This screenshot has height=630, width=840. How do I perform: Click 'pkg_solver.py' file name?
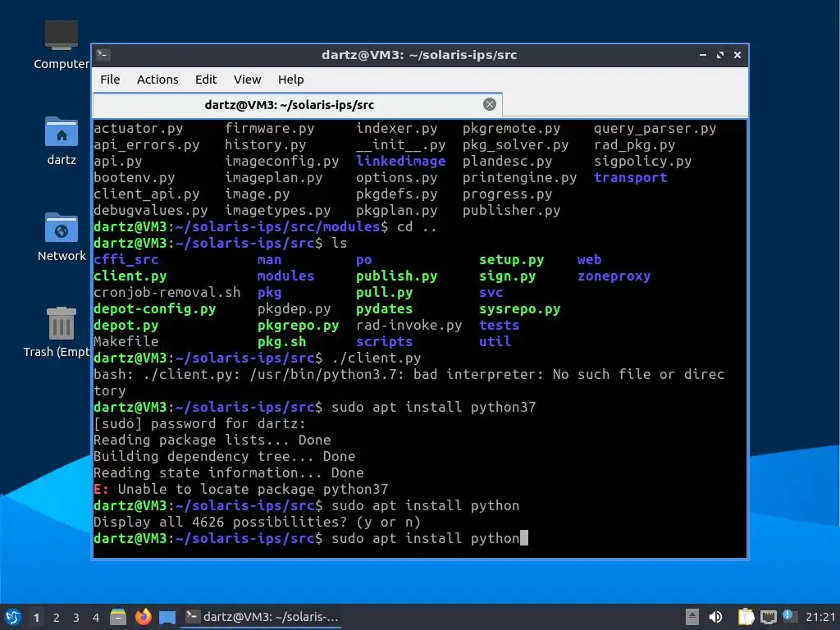tap(515, 145)
